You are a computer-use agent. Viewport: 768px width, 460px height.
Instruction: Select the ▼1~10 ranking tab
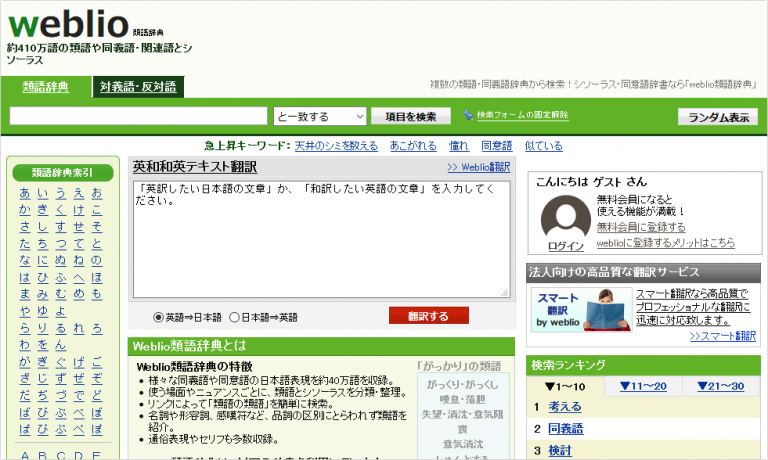[565, 387]
